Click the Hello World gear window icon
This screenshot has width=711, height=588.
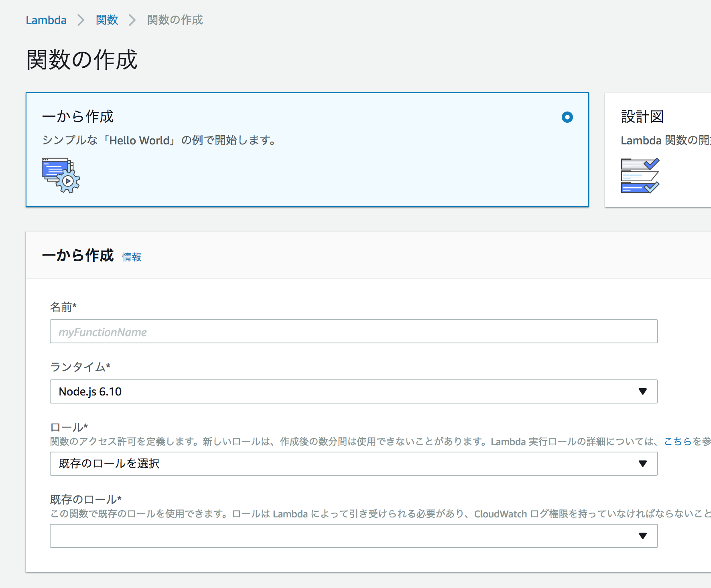click(x=61, y=175)
